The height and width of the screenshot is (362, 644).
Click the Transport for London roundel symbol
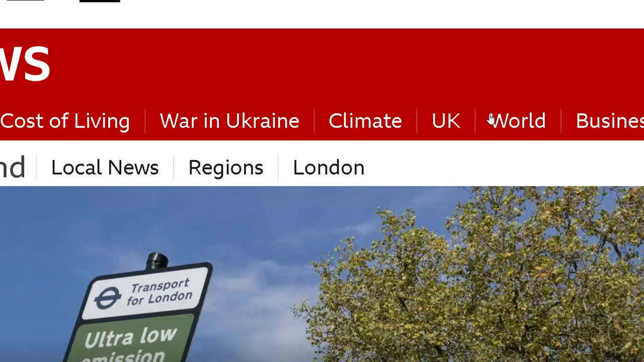[x=108, y=298]
